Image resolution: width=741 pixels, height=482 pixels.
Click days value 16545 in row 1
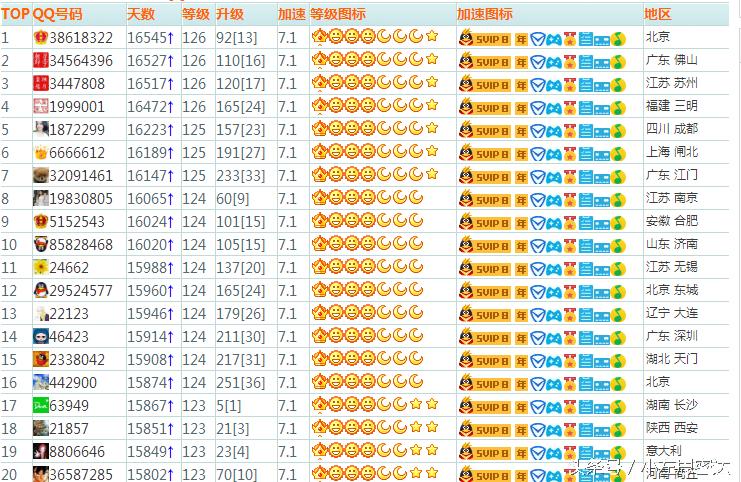[148, 37]
